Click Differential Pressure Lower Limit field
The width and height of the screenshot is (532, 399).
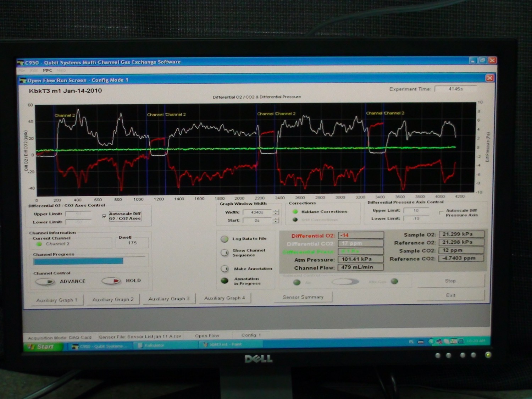coord(416,218)
